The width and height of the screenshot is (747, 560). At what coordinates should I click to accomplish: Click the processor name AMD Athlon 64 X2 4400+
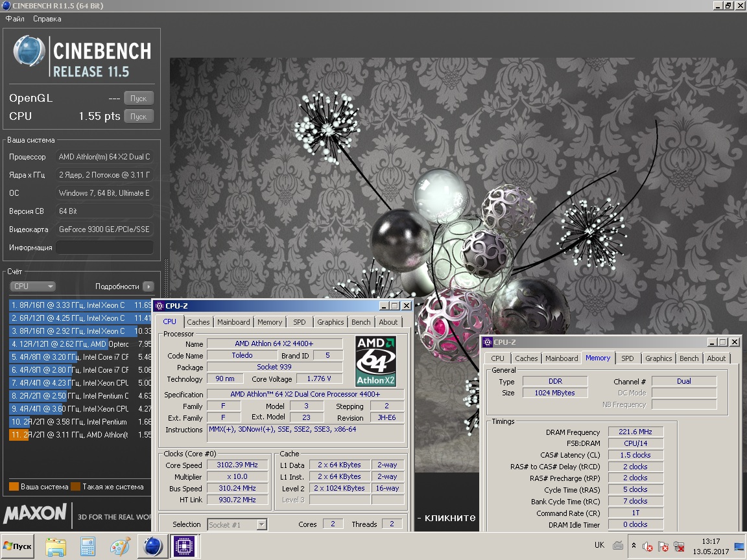[274, 344]
